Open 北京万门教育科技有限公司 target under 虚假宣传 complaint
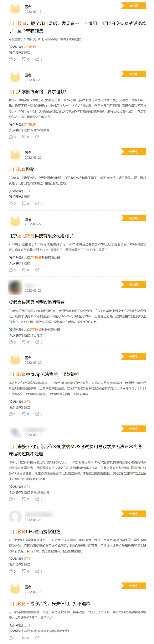Screen dimensions: 154x644 pyautogui.click(x=42, y=330)
